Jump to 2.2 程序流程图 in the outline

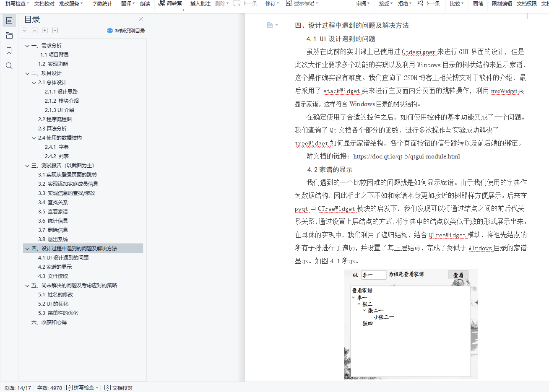[55, 119]
